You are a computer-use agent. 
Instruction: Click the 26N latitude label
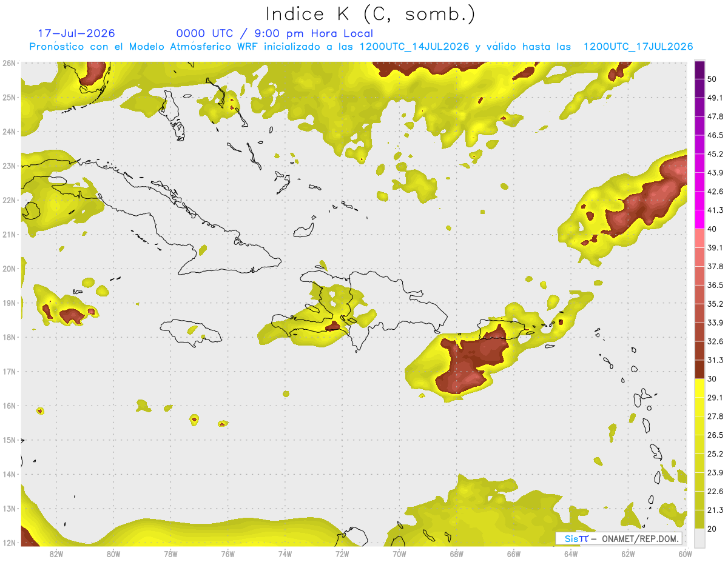(x=9, y=63)
